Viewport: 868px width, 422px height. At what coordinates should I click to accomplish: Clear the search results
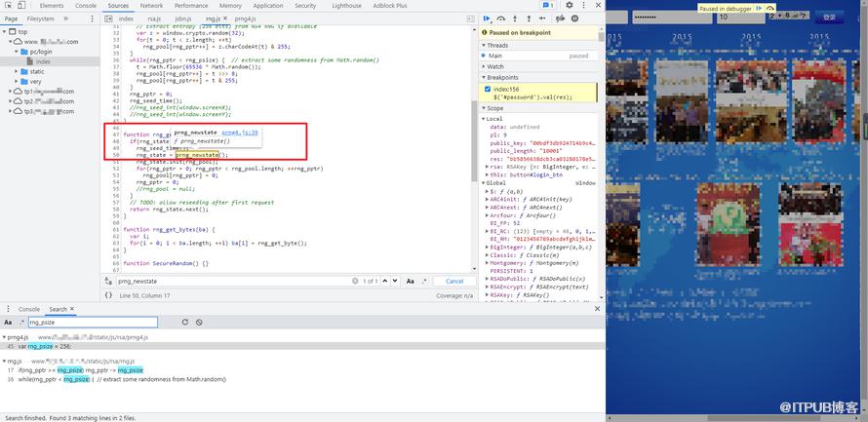(199, 322)
